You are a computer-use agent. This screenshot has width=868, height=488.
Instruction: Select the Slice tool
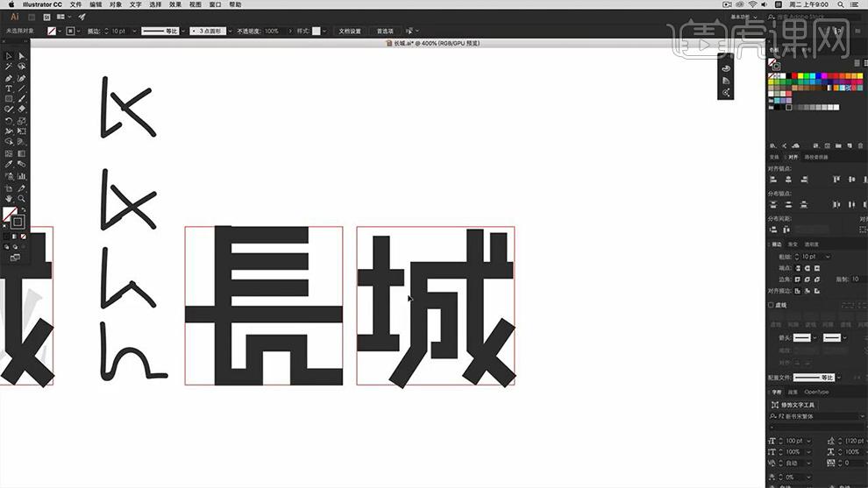coord(22,188)
